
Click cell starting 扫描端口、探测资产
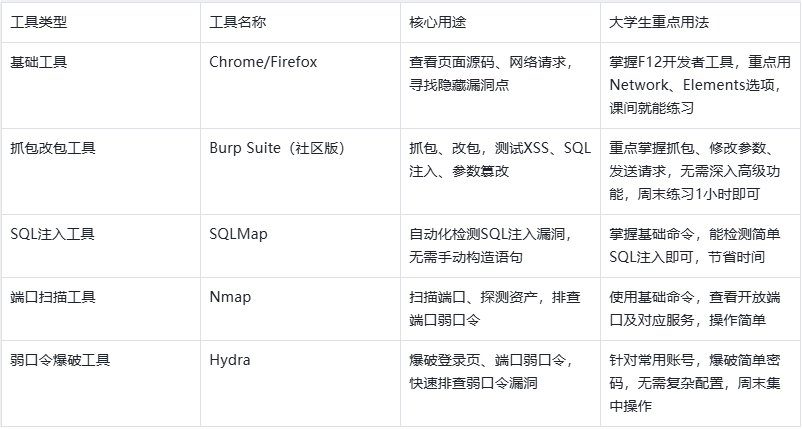click(500, 309)
